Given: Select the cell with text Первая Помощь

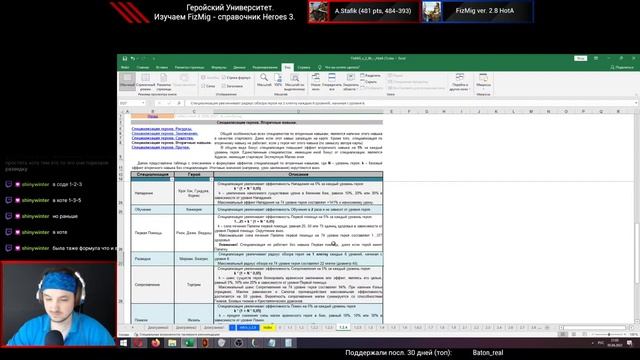Looking at the screenshot, I should pos(152,233).
